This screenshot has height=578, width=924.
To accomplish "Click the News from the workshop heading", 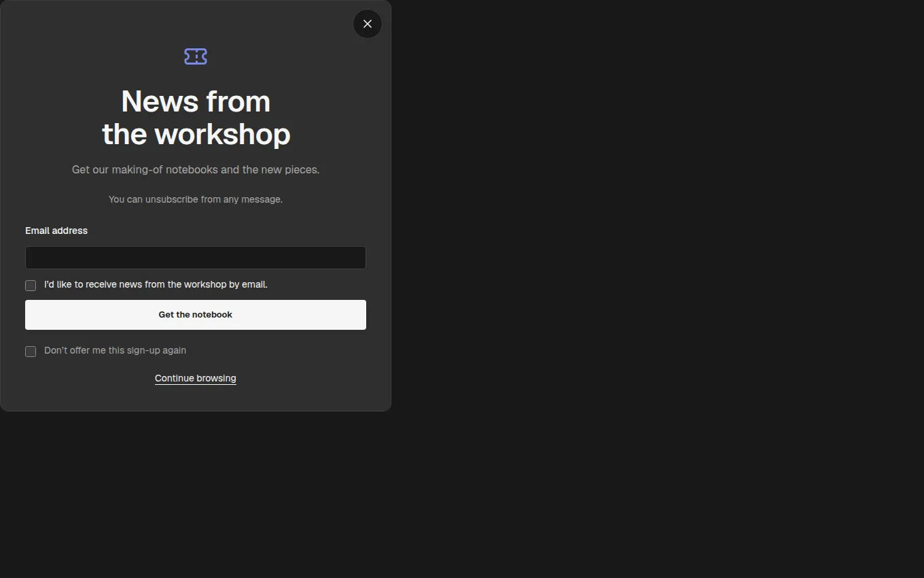I will pos(196,118).
